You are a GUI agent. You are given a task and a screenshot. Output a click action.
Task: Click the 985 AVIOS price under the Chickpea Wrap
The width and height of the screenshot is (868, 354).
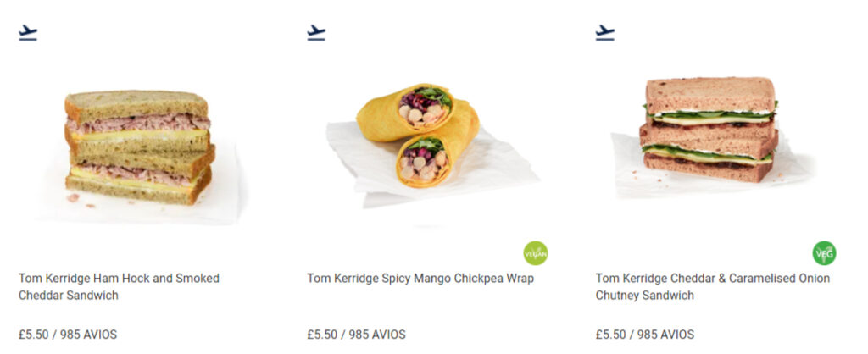coord(377,335)
